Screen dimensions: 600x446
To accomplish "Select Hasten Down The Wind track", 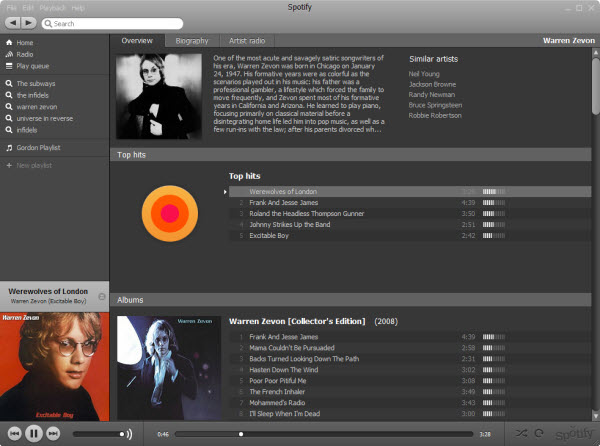I will point(410,370).
